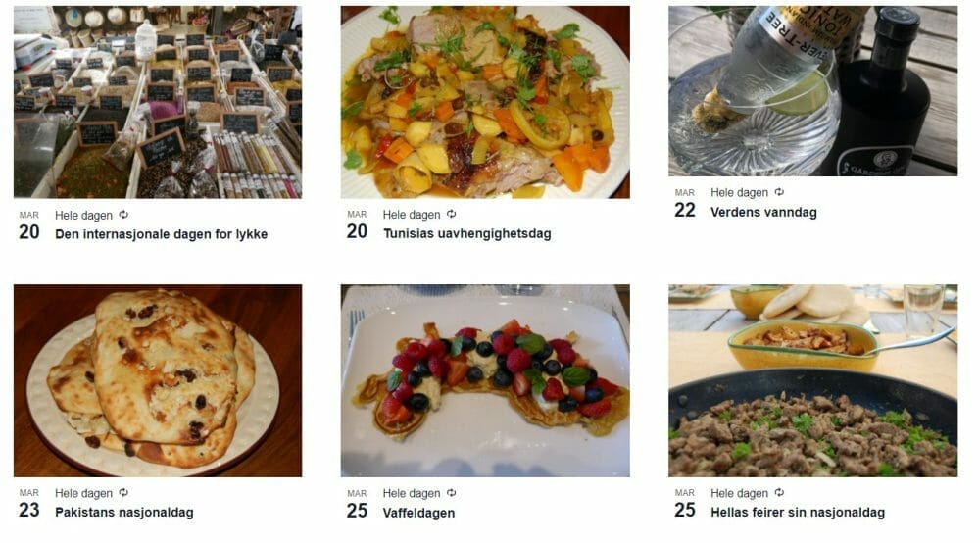Open Hellas feirer sin nasjonaldag link

pos(798,513)
